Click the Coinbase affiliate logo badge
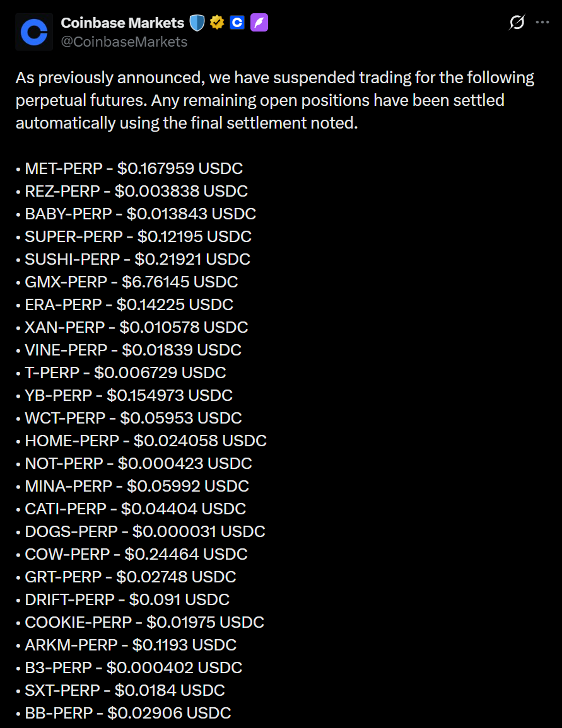The height and width of the screenshot is (728, 562). [237, 23]
